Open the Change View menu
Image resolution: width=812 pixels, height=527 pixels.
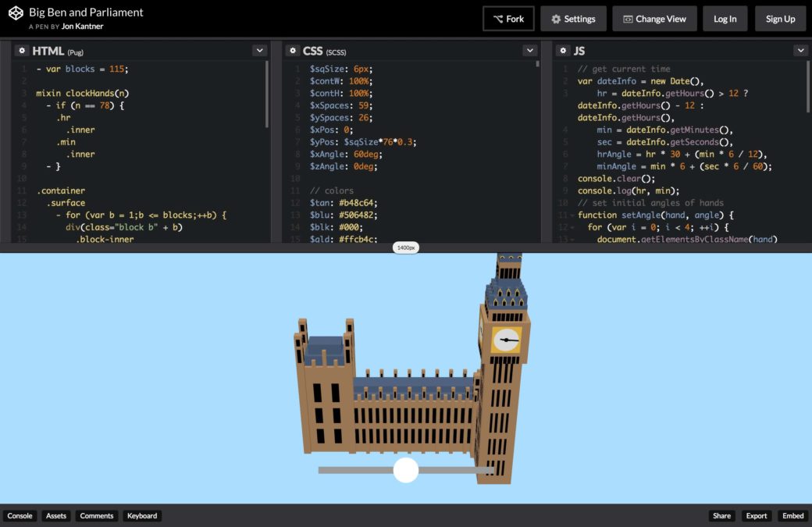(654, 19)
